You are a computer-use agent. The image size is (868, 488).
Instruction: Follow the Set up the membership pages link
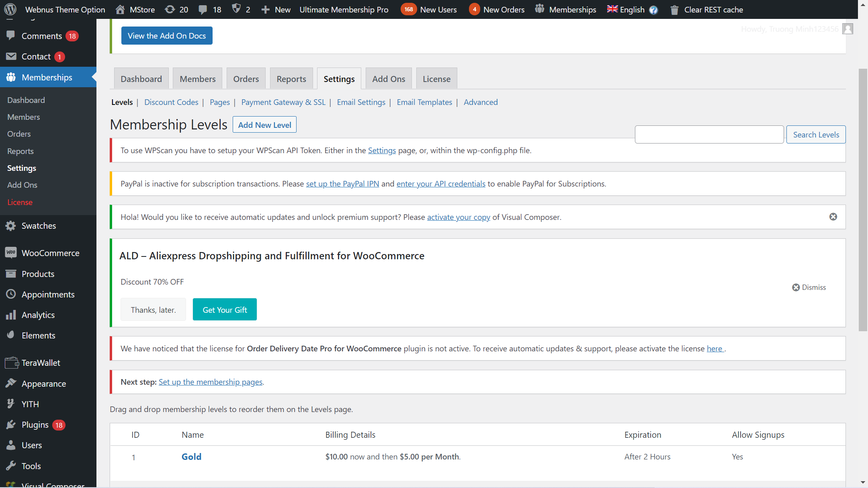[211, 382]
